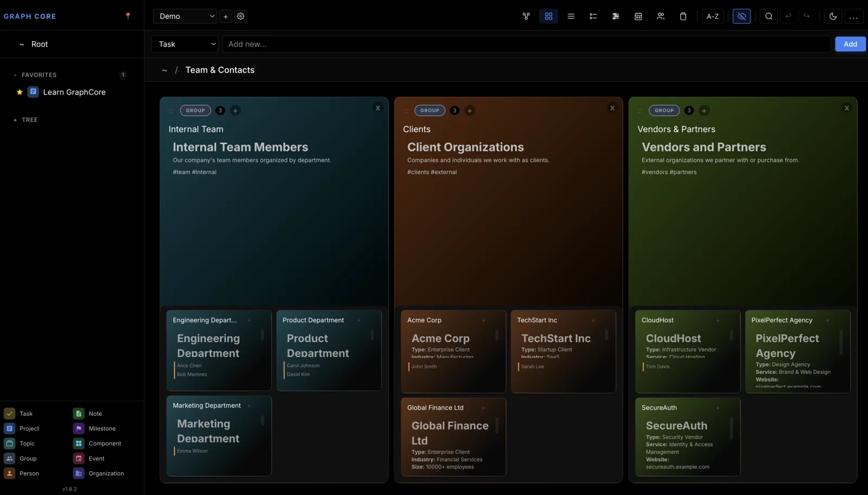Go to Root in the sidebar
868x495 pixels.
[x=40, y=45]
